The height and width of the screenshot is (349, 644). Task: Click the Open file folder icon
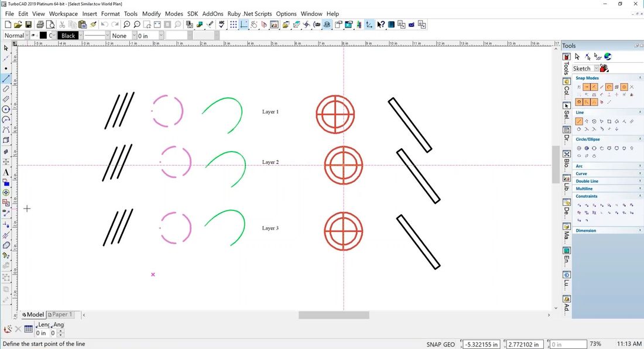click(18, 25)
